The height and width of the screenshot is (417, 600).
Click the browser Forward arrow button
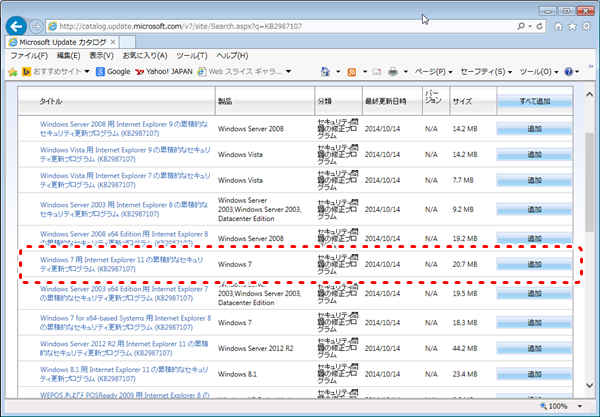pyautogui.click(x=36, y=26)
